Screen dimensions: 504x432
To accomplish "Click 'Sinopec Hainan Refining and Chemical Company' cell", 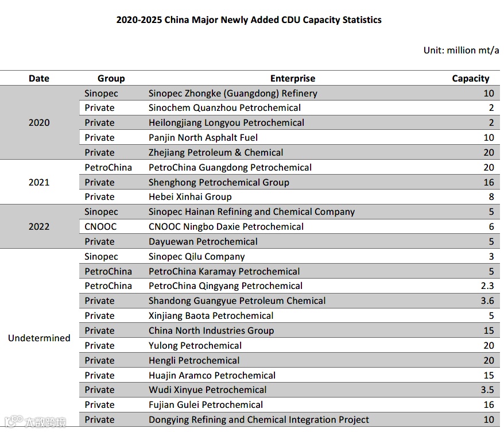I will (251, 212).
